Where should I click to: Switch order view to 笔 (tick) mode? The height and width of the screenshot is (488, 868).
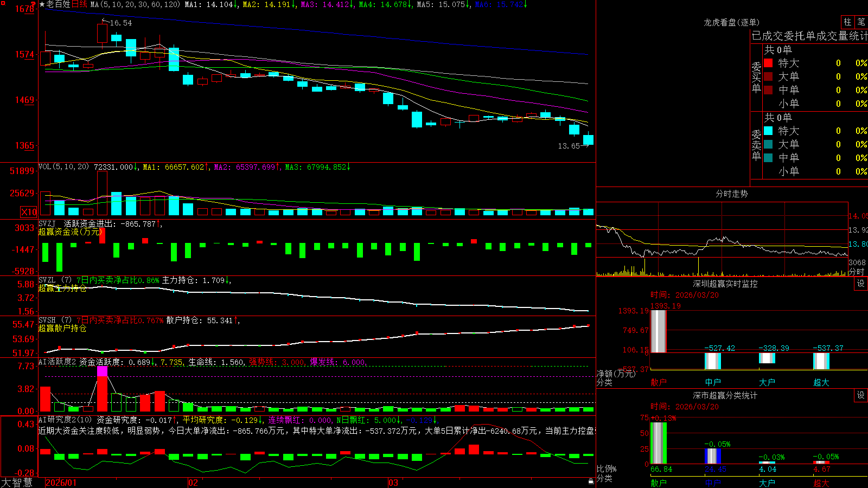[x=861, y=22]
